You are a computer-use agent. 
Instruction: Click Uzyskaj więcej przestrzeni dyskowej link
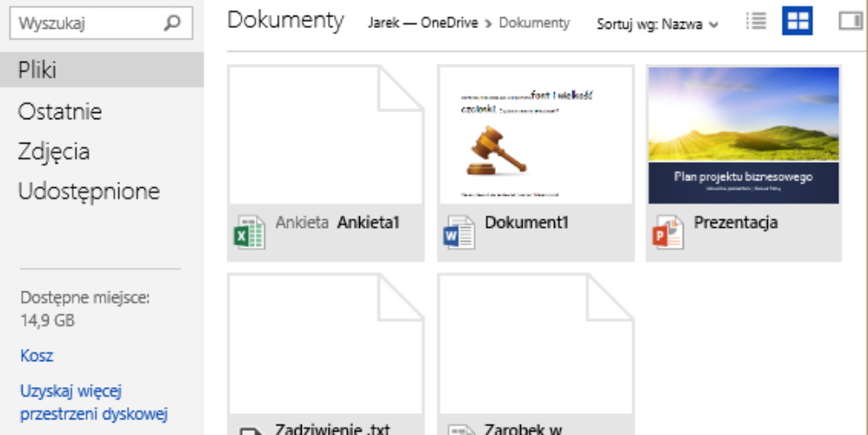94,402
